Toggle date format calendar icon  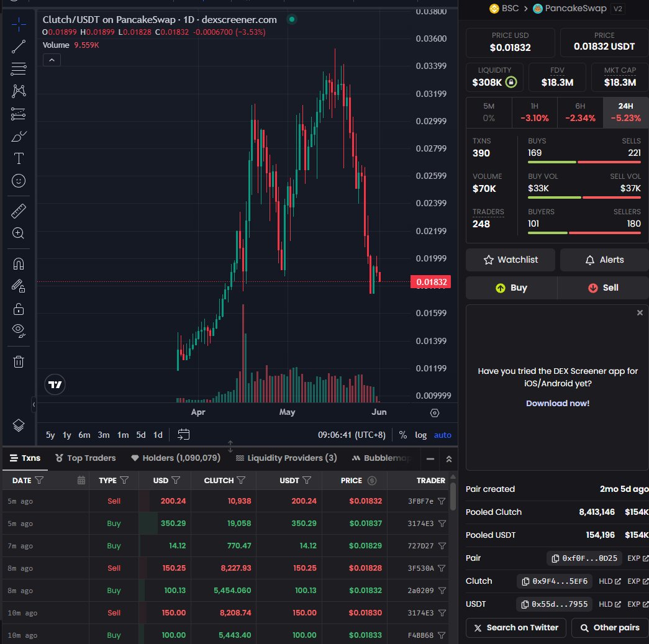click(81, 480)
